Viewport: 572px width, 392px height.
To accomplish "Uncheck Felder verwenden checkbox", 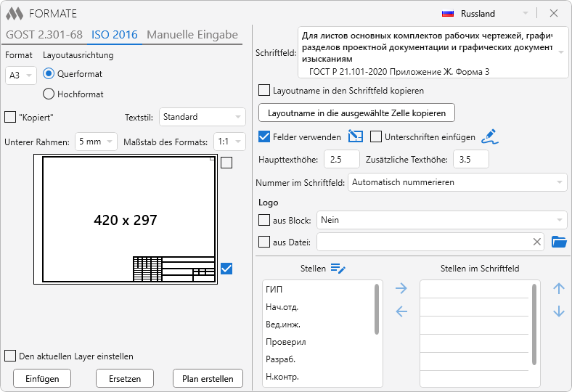I will click(264, 136).
